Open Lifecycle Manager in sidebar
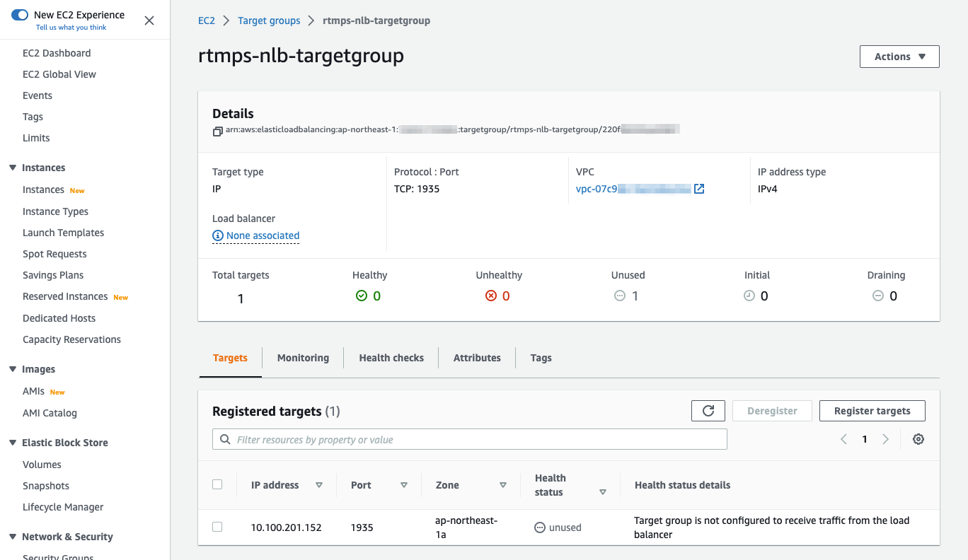968x560 pixels. pos(63,507)
